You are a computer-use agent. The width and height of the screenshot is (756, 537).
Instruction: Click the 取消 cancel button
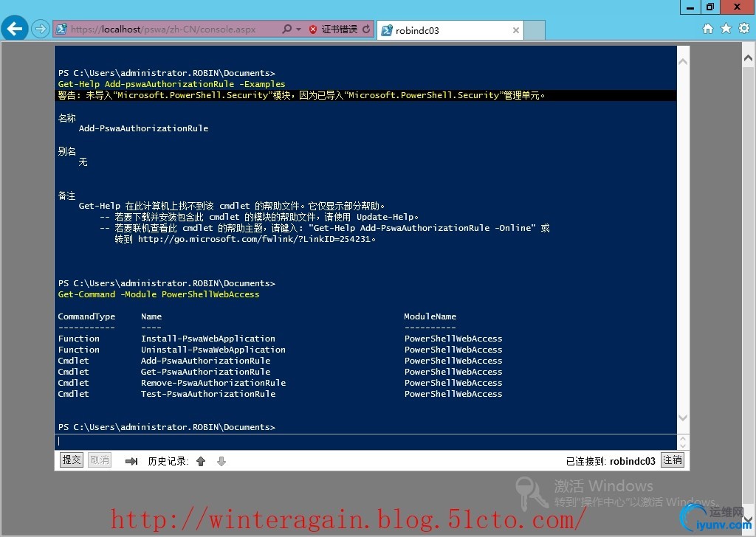(x=100, y=460)
